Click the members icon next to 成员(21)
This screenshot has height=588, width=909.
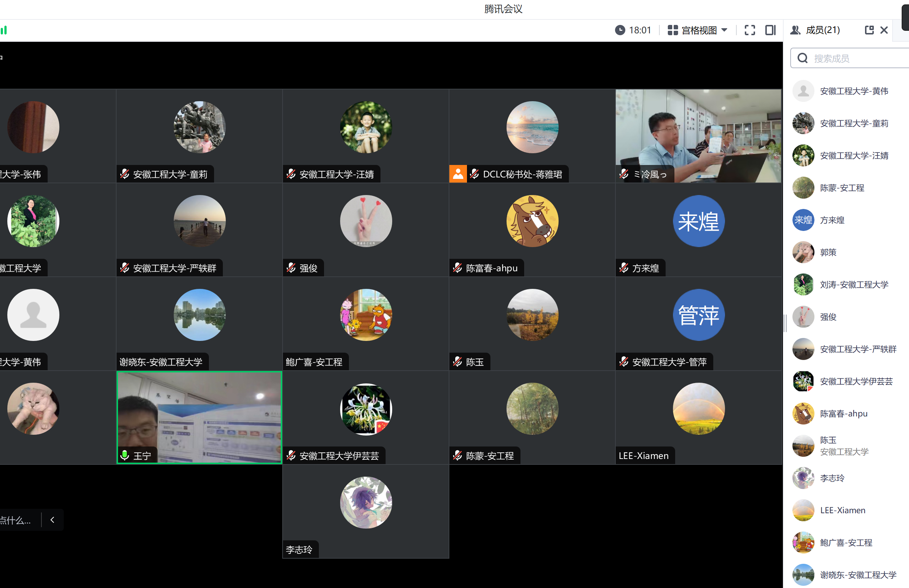pos(795,30)
